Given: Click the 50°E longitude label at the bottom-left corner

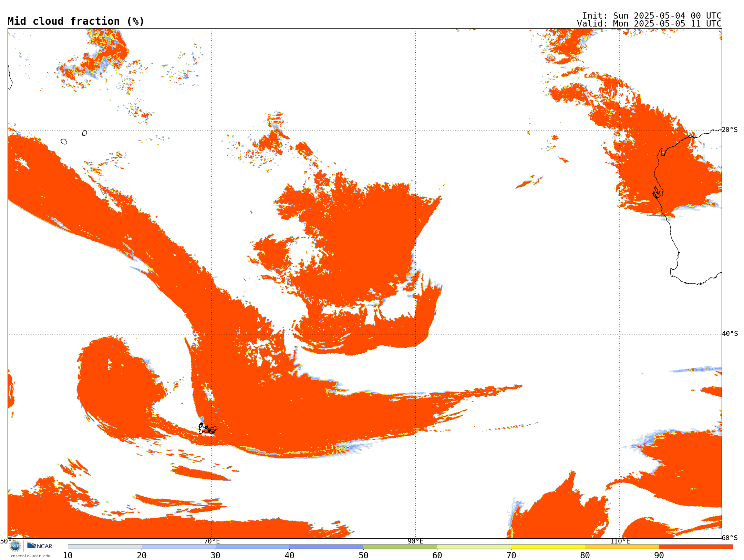Looking at the screenshot, I should (x=8, y=541).
